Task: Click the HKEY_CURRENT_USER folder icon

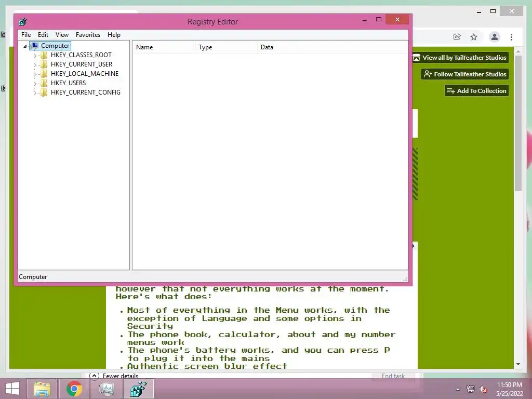Action: pos(44,64)
